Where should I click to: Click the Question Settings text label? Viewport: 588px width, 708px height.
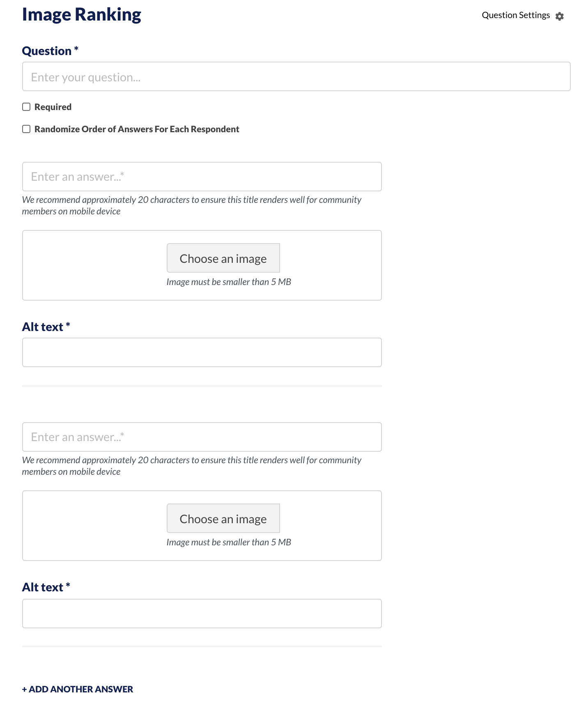(516, 15)
